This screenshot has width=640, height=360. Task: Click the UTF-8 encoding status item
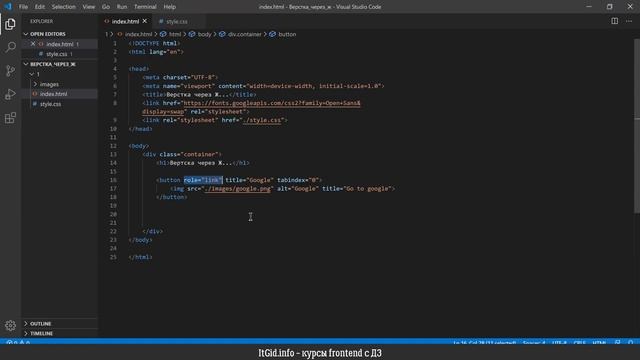point(559,342)
